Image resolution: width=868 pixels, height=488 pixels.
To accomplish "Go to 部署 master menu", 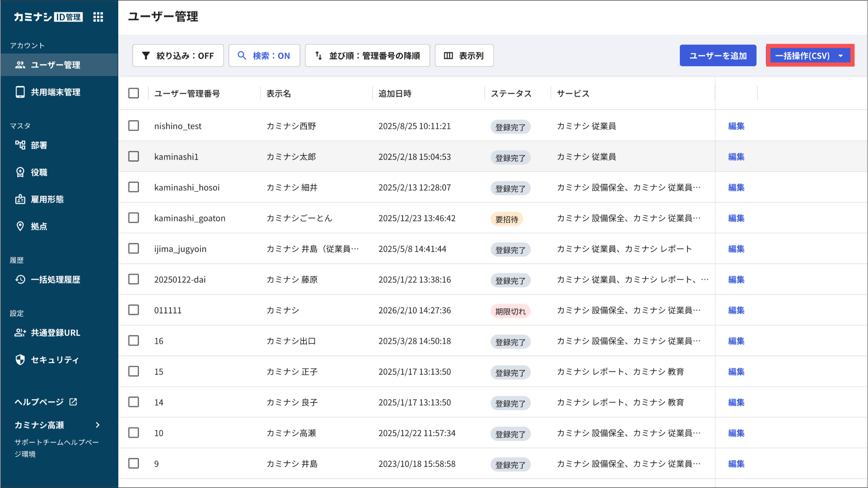I will pyautogui.click(x=39, y=145).
